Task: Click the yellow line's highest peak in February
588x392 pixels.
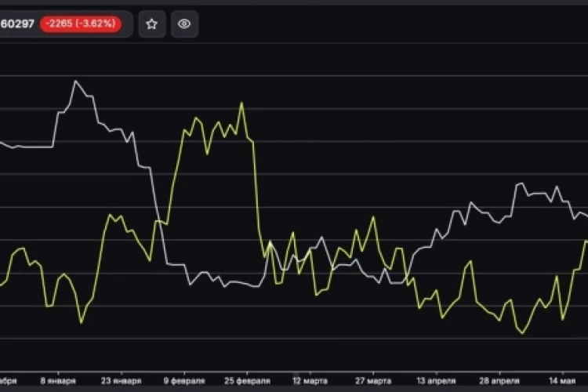Action: pos(242,103)
